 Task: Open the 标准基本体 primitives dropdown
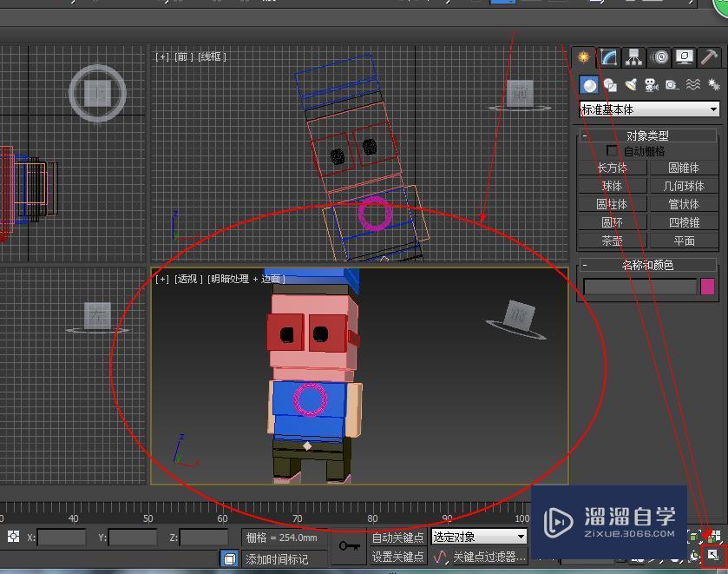point(649,109)
